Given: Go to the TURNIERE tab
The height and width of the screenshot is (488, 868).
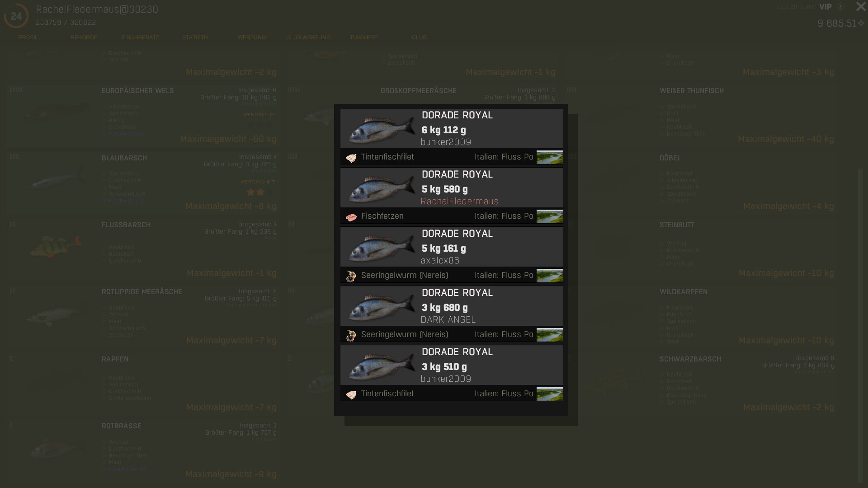Looking at the screenshot, I should (363, 38).
